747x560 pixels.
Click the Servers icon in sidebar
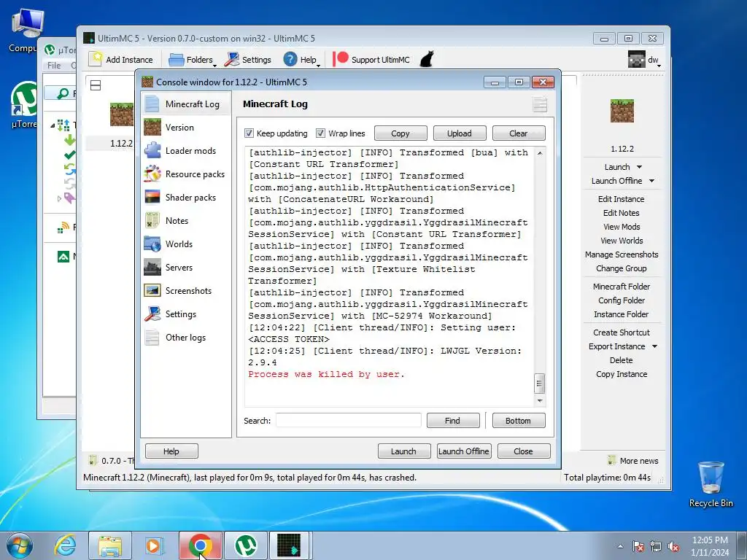click(152, 267)
